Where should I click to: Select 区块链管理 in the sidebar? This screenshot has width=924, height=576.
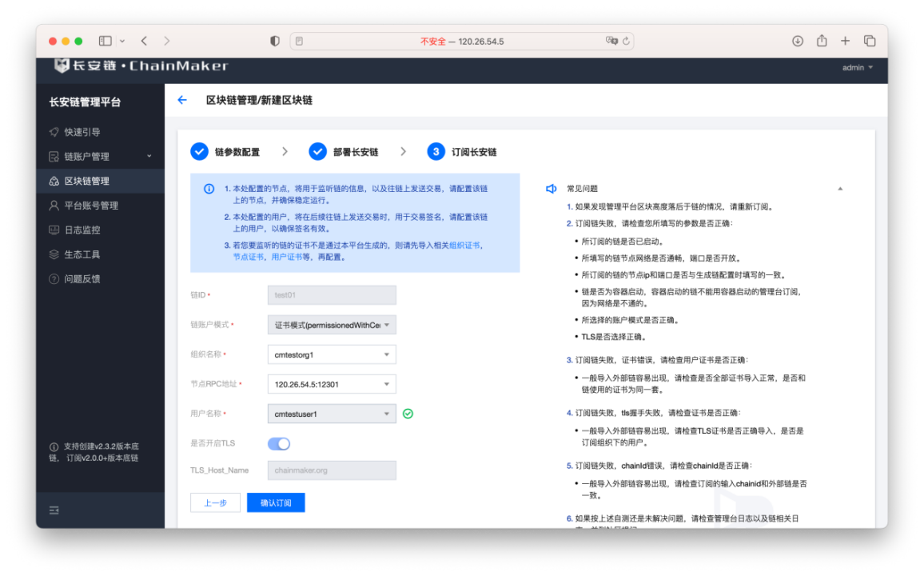(100, 181)
